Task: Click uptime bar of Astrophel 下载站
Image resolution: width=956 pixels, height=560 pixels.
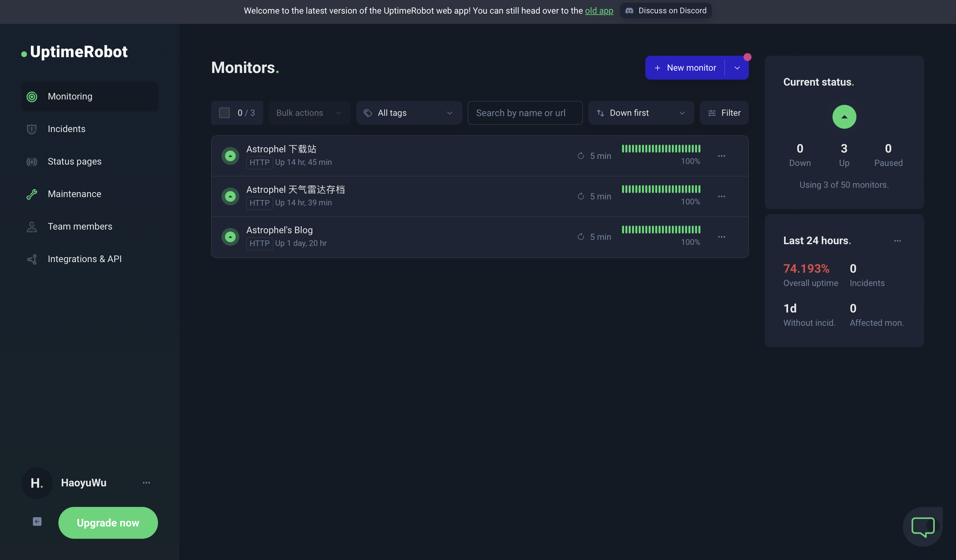Action: 661,149
